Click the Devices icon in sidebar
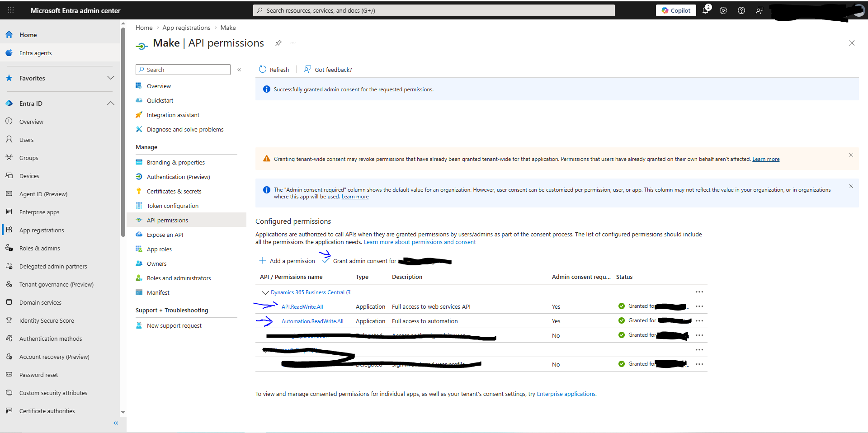 9,175
